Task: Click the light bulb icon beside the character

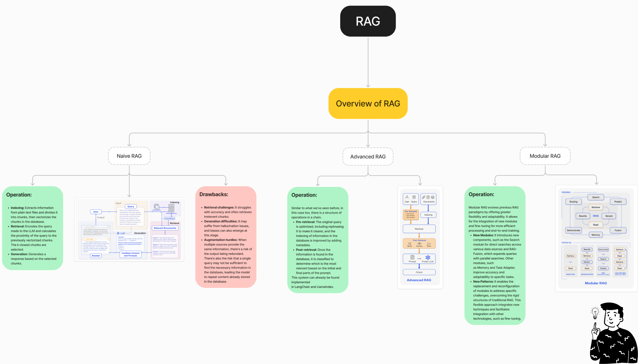Action: click(595, 313)
